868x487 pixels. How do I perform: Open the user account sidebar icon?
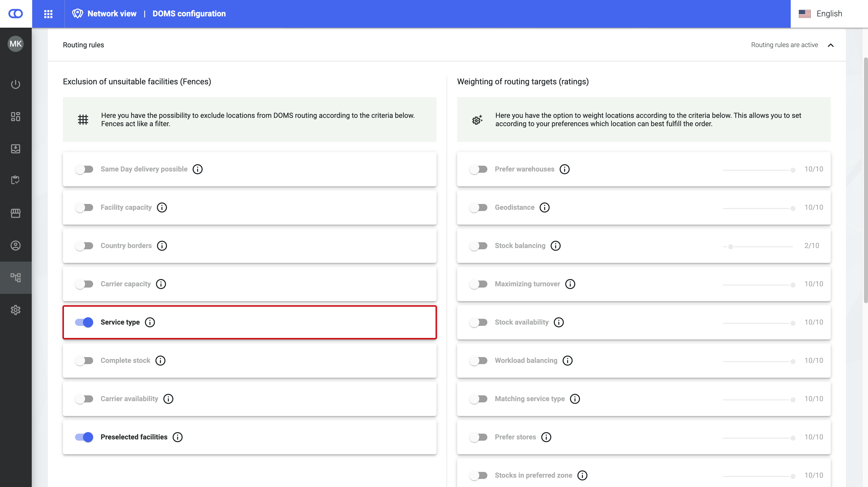coord(16,245)
